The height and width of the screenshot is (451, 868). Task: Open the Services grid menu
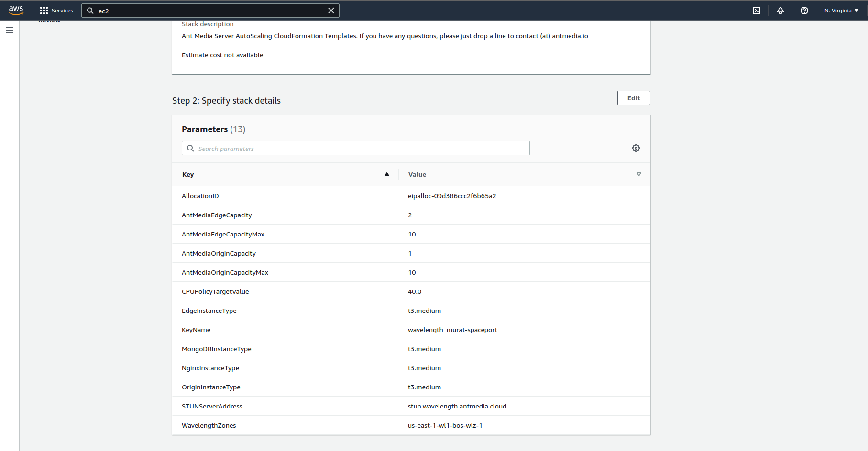(56, 11)
